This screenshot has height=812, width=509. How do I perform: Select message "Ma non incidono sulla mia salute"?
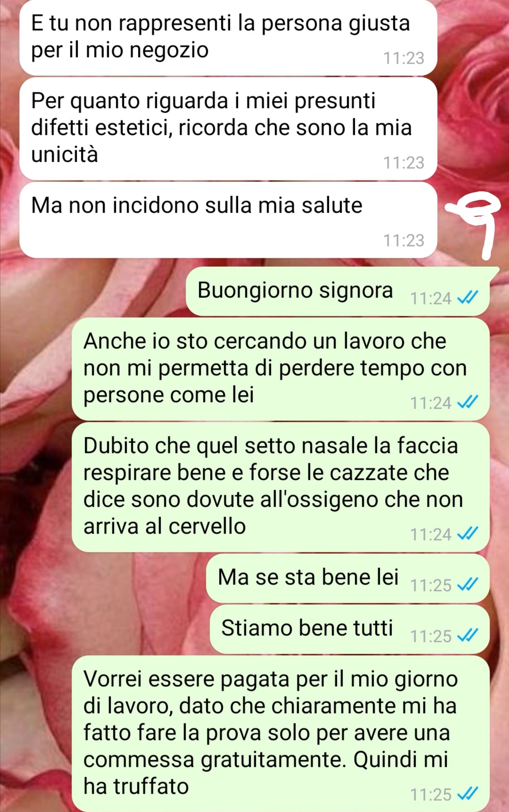click(x=228, y=220)
